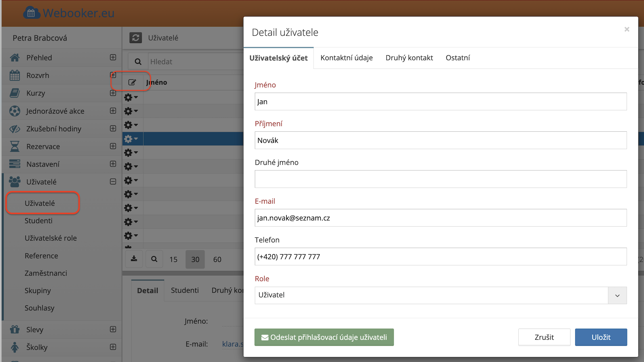Click the Rezervace hourglass icon

tap(14, 146)
